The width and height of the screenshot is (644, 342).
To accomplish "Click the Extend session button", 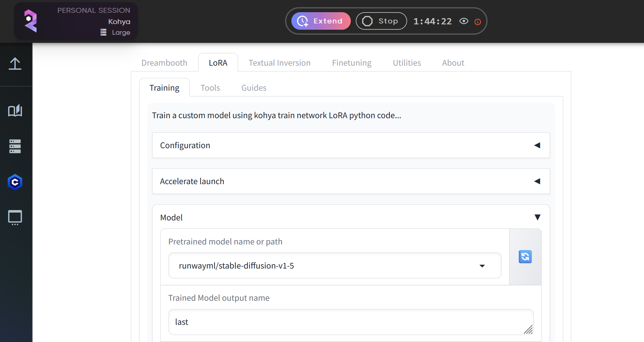I will coord(321,21).
